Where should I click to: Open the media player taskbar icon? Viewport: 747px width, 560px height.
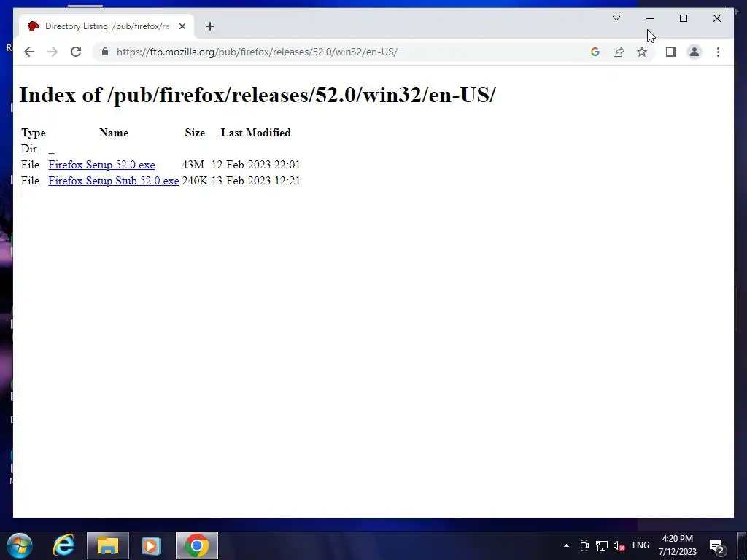pos(152,545)
